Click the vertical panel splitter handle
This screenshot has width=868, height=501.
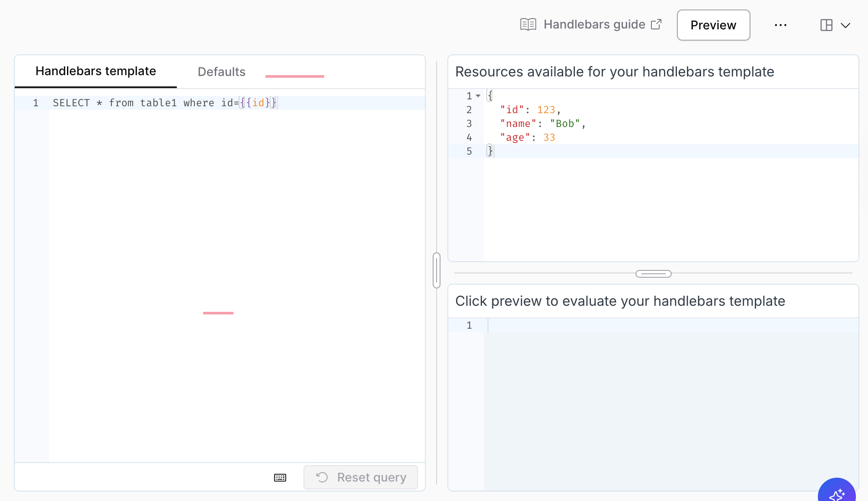coord(437,270)
